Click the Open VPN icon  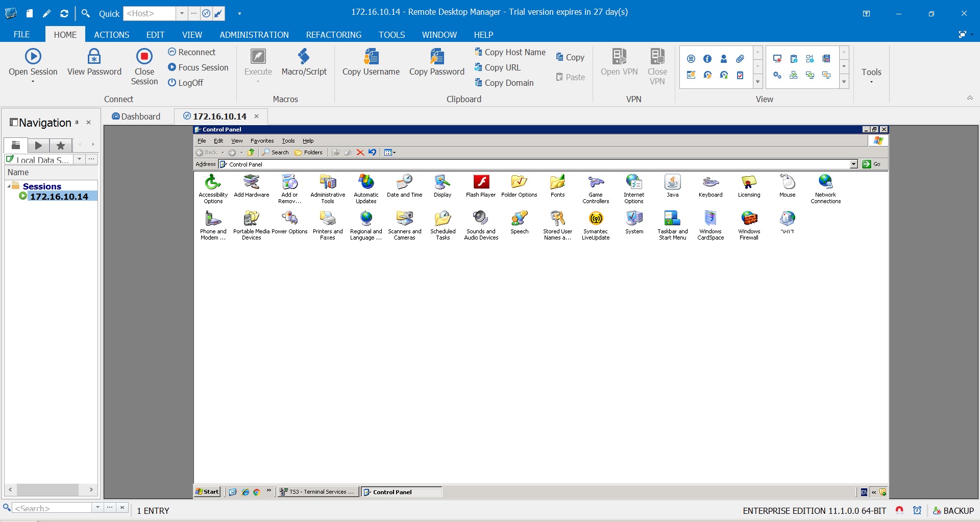(619, 56)
